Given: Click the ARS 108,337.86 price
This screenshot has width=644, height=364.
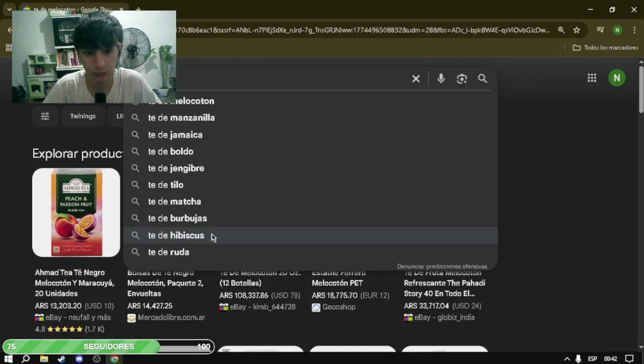Looking at the screenshot, I should pos(243,296).
